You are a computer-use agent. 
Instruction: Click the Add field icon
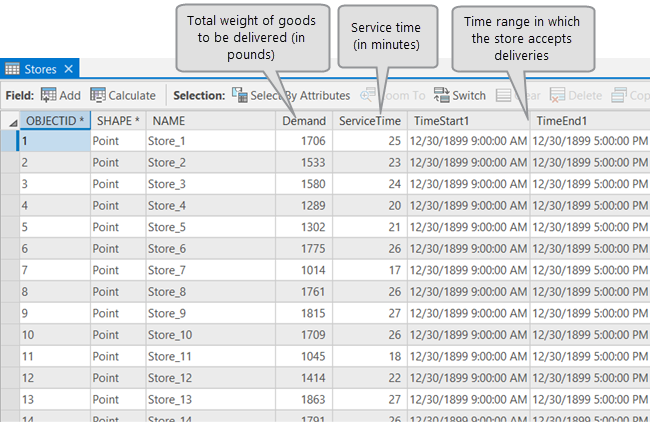coord(50,96)
